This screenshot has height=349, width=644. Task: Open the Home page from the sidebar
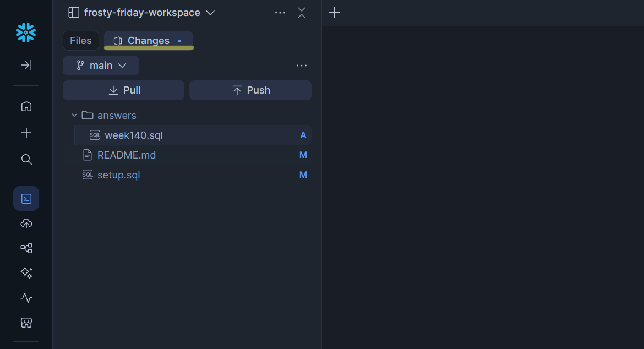(26, 106)
